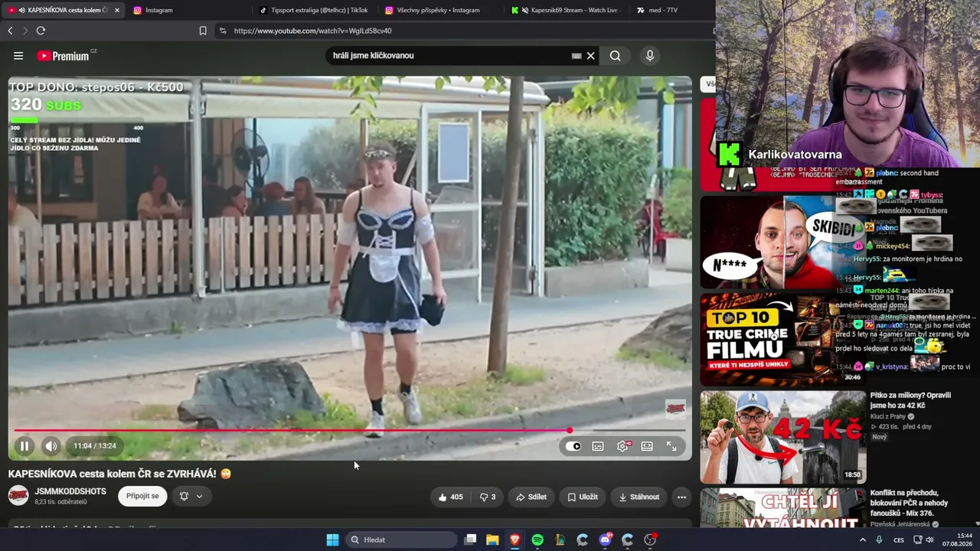The image size is (980, 551).
Task: Download the video with Stáhnout
Action: tap(639, 497)
